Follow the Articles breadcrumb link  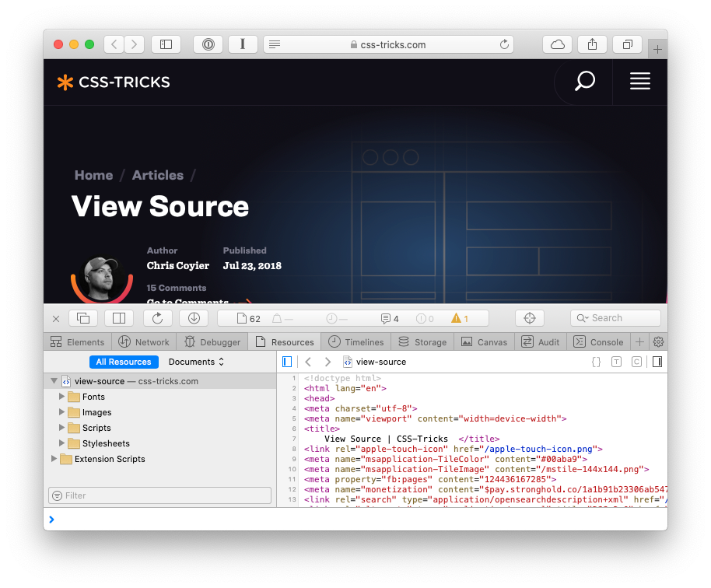coord(158,175)
